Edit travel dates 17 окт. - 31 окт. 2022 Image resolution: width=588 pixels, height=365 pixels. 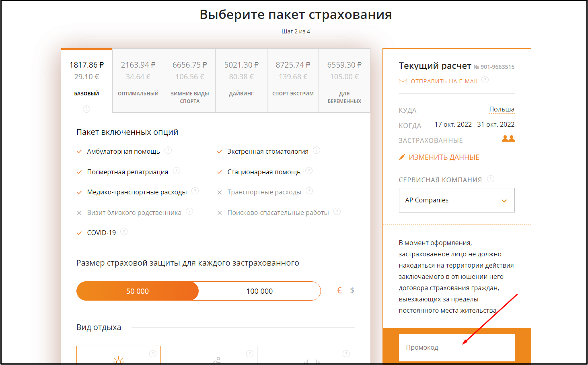tap(475, 125)
